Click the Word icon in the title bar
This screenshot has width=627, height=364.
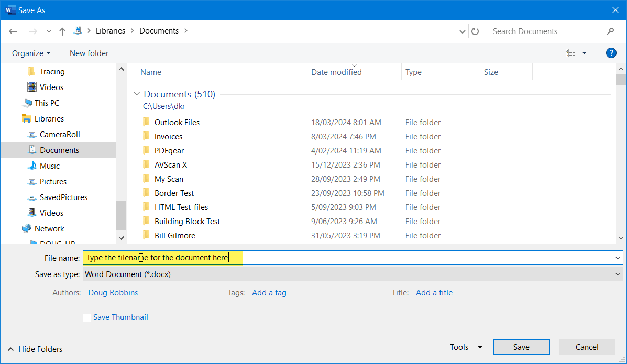pos(10,10)
